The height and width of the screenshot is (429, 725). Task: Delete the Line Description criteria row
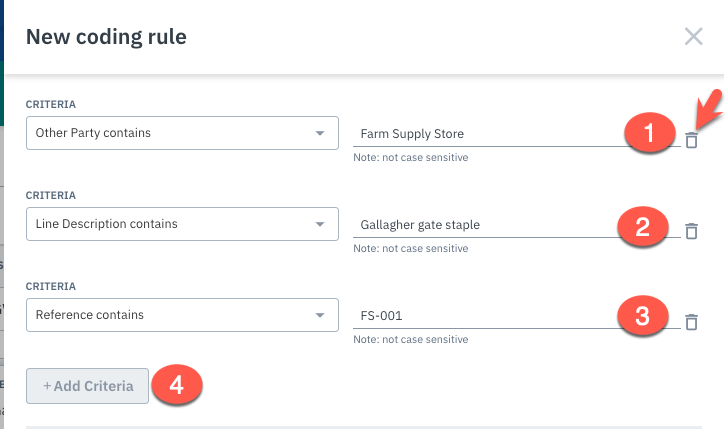coord(691,231)
